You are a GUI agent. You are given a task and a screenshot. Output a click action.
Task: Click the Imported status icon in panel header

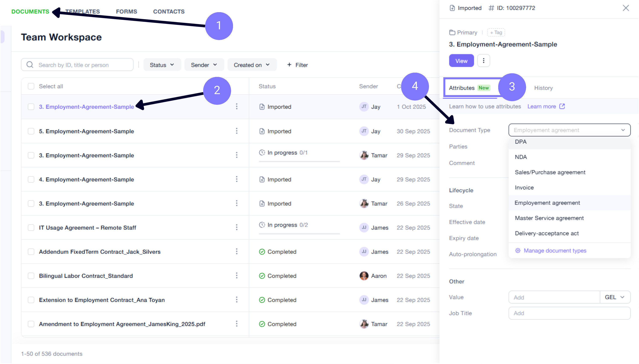click(452, 8)
